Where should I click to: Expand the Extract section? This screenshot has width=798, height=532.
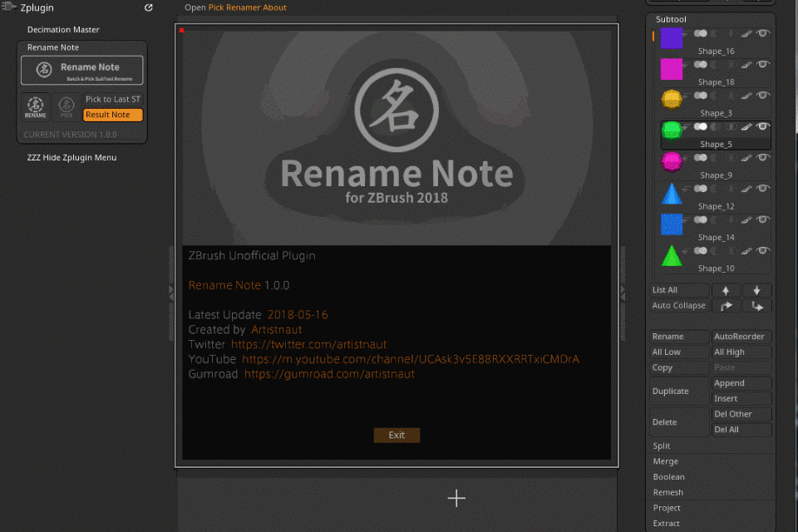[x=666, y=524]
